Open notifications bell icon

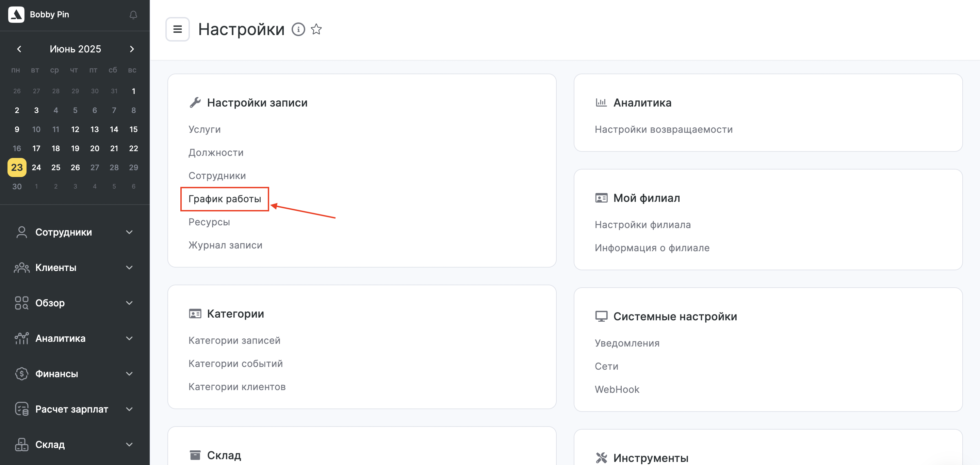133,15
